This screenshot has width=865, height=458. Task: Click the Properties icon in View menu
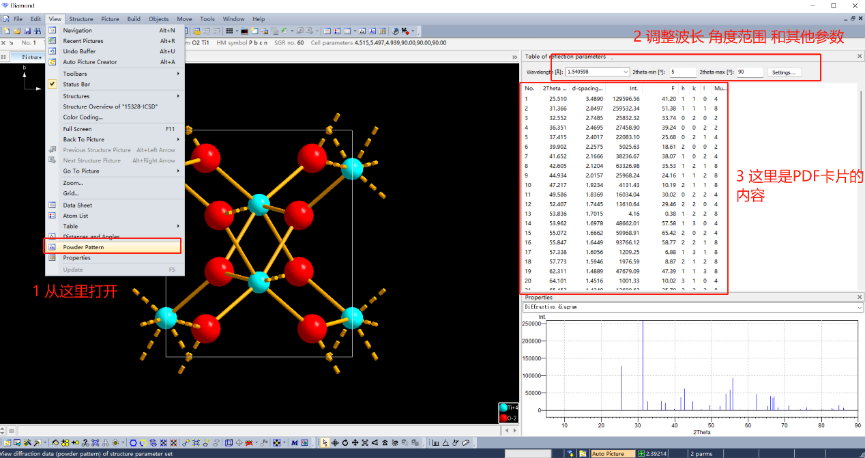click(x=53, y=258)
